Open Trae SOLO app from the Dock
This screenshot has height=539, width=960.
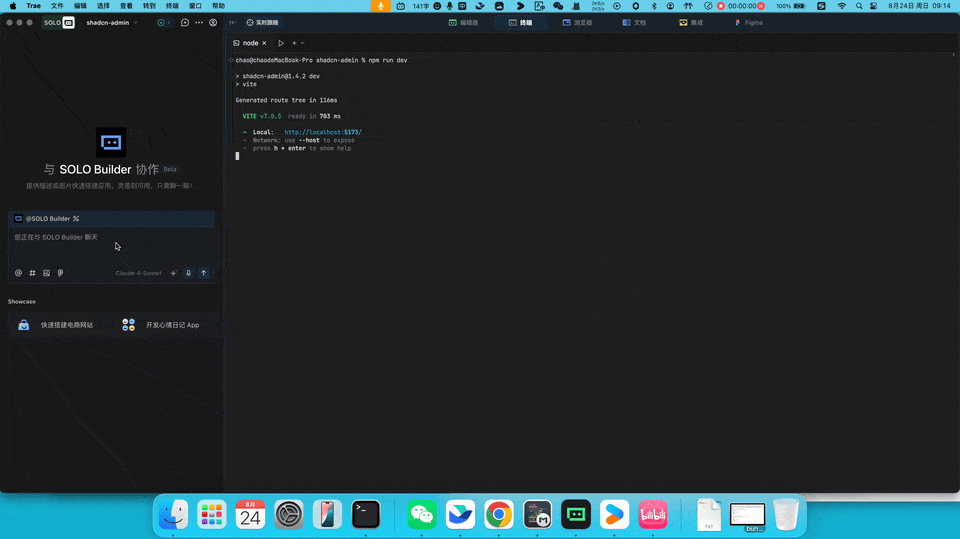pyautogui.click(x=576, y=514)
